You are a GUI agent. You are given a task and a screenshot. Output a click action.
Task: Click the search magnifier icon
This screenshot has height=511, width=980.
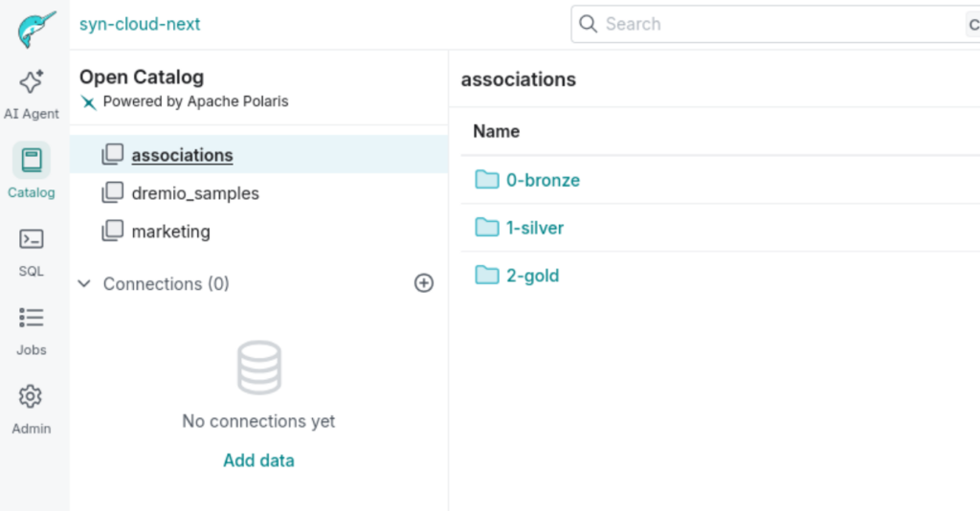[x=589, y=24]
